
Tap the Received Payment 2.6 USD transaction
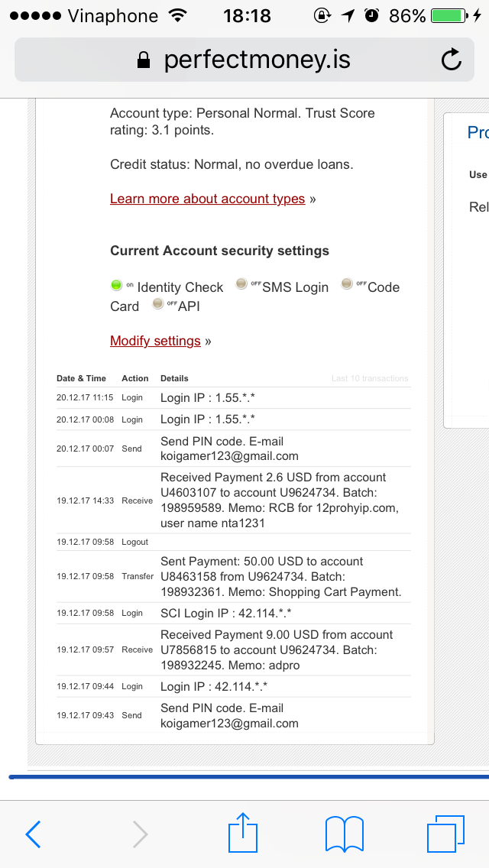280,500
